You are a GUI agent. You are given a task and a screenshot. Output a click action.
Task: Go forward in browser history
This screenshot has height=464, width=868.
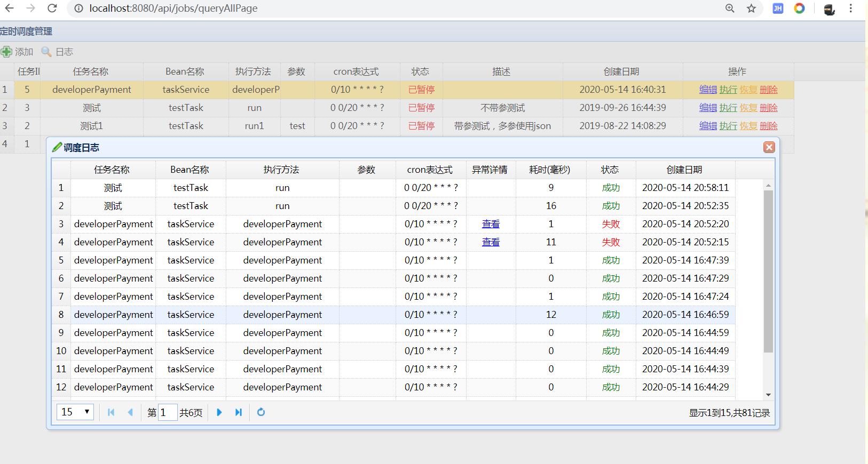30,8
